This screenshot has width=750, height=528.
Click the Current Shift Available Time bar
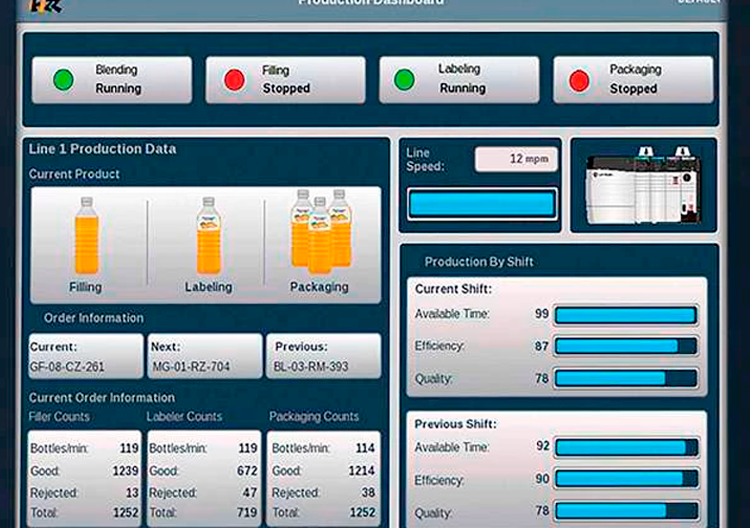(x=626, y=315)
